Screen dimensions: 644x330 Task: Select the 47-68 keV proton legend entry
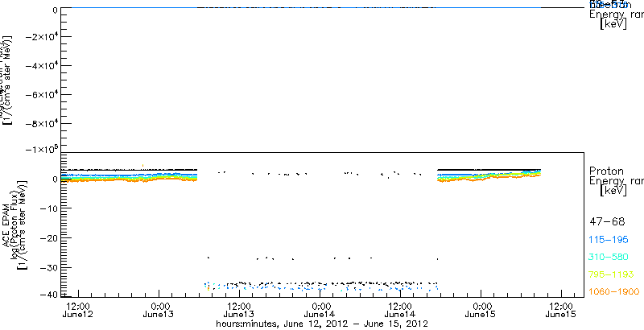tap(607, 222)
